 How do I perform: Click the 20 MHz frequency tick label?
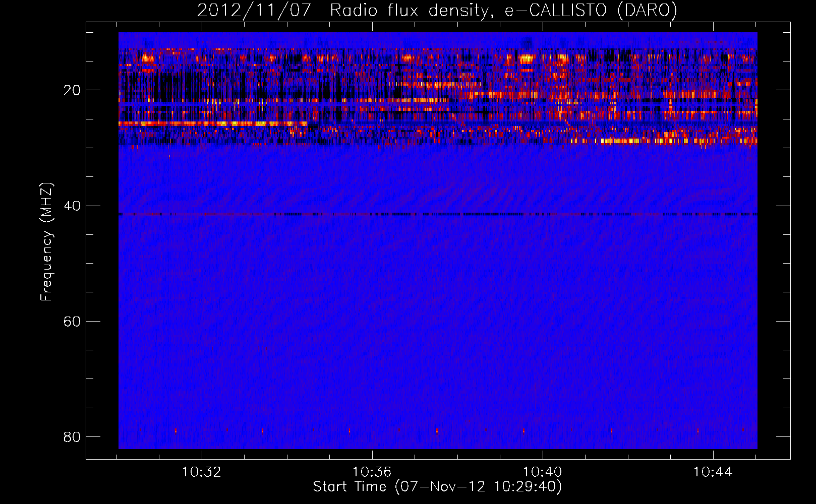pos(72,90)
